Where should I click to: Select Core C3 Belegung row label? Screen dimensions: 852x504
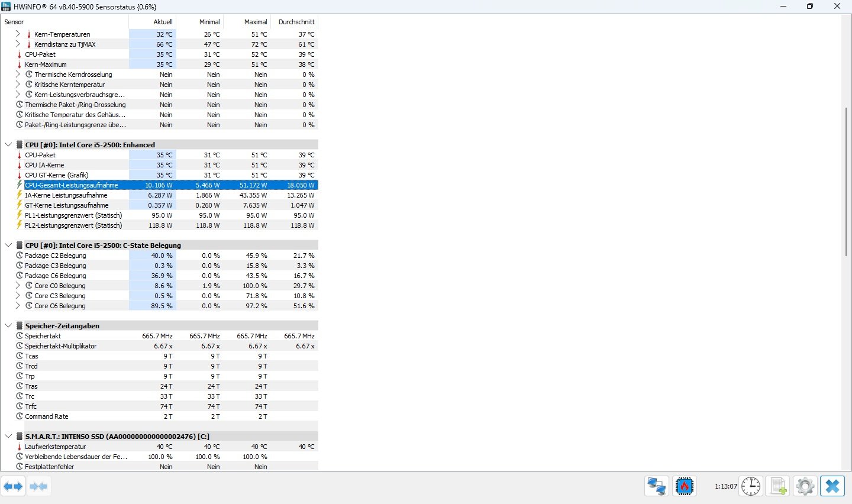coord(60,296)
